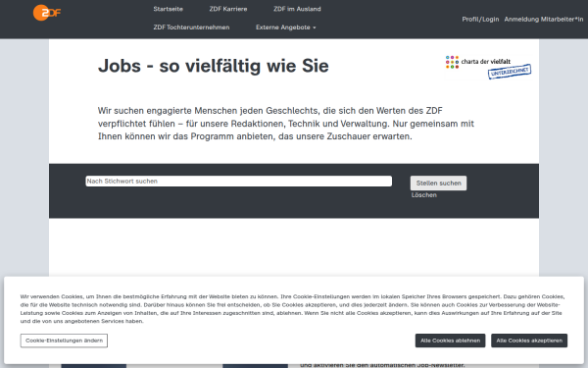The height and width of the screenshot is (368, 588).
Task: Open Profil/Login link
Action: point(480,20)
